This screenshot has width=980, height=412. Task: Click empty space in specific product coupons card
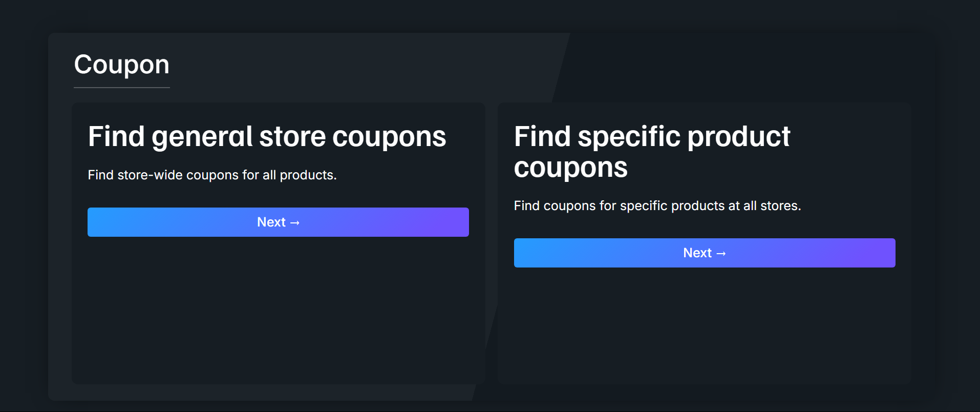pyautogui.click(x=704, y=328)
